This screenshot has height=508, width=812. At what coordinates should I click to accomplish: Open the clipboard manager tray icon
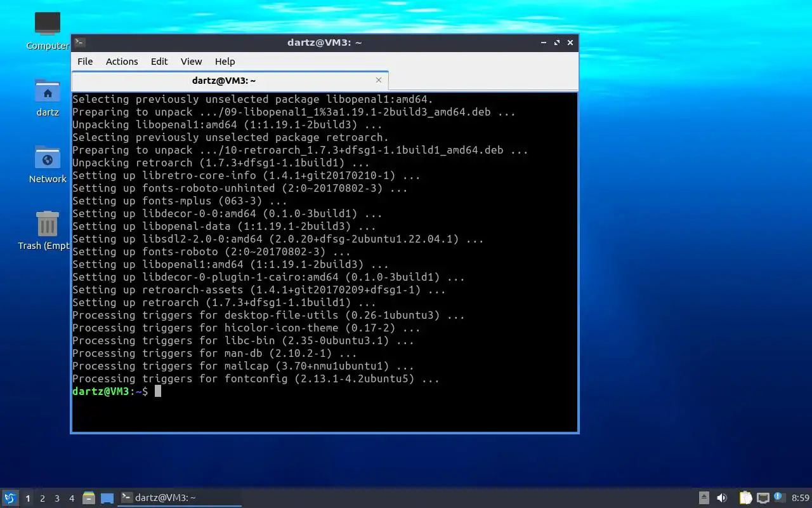(745, 498)
